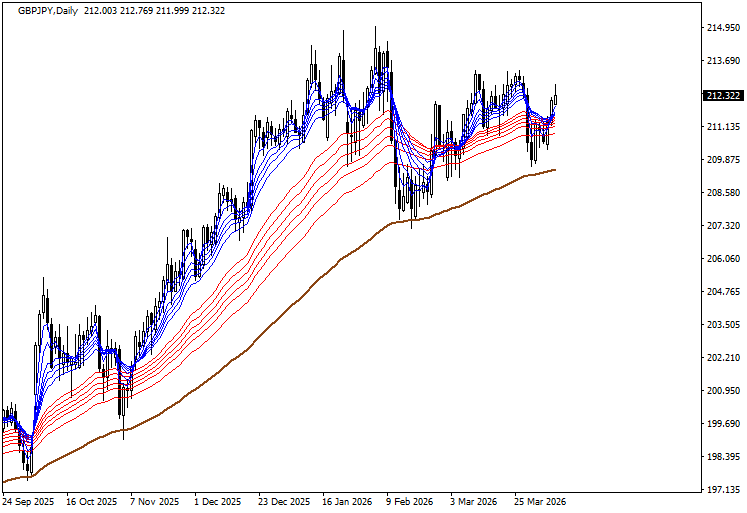Viewport: 747px width, 513px height.
Task: Select the 7 Nov 2025 date label
Action: pyautogui.click(x=157, y=502)
